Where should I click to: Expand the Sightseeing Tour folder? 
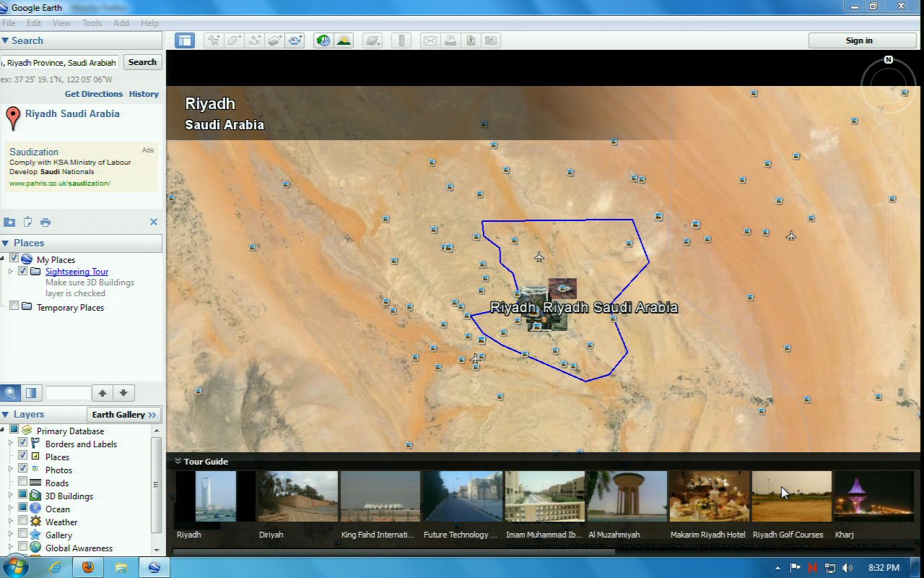[x=11, y=272]
